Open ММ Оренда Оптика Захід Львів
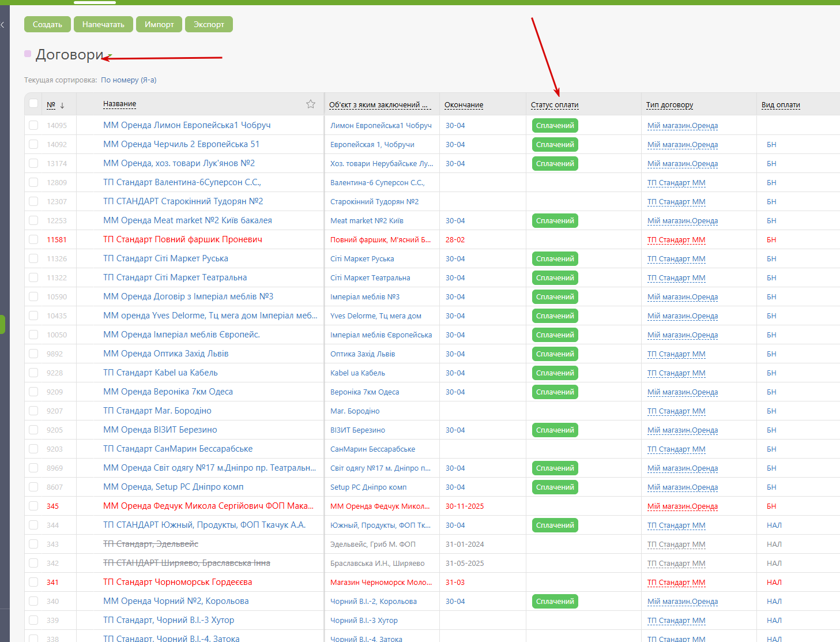This screenshot has height=642, width=840. (165, 354)
